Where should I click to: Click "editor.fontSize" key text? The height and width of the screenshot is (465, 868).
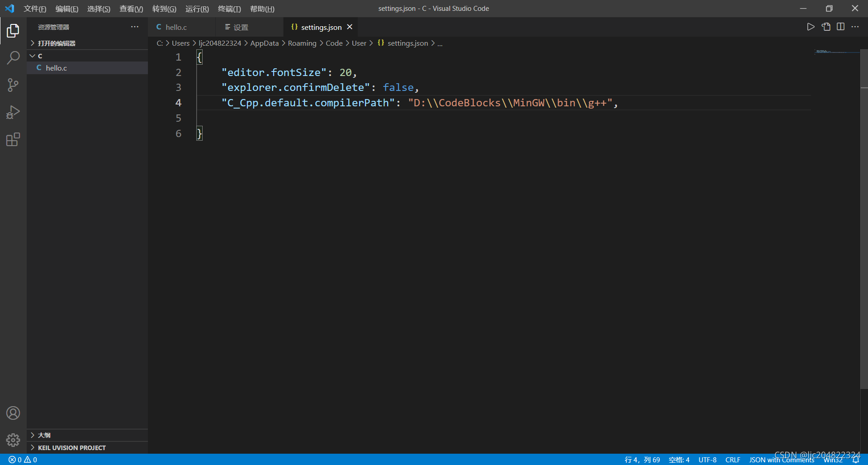click(274, 72)
